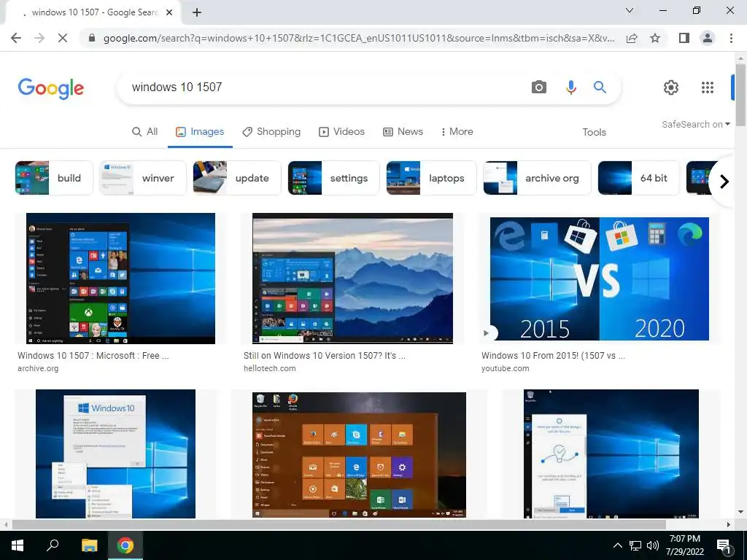Viewport: 747px width, 560px height.
Task: Open tab search chevron in title bar
Action: [630, 10]
